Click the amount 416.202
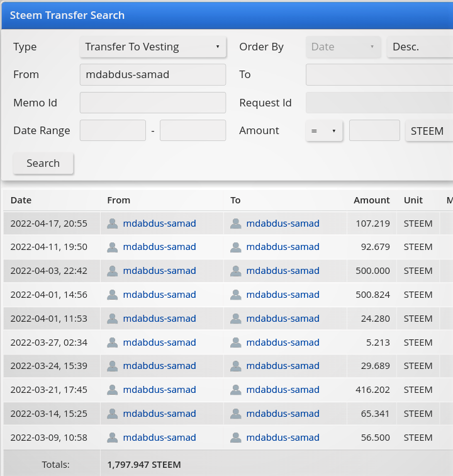The width and height of the screenshot is (453, 476). (x=372, y=390)
